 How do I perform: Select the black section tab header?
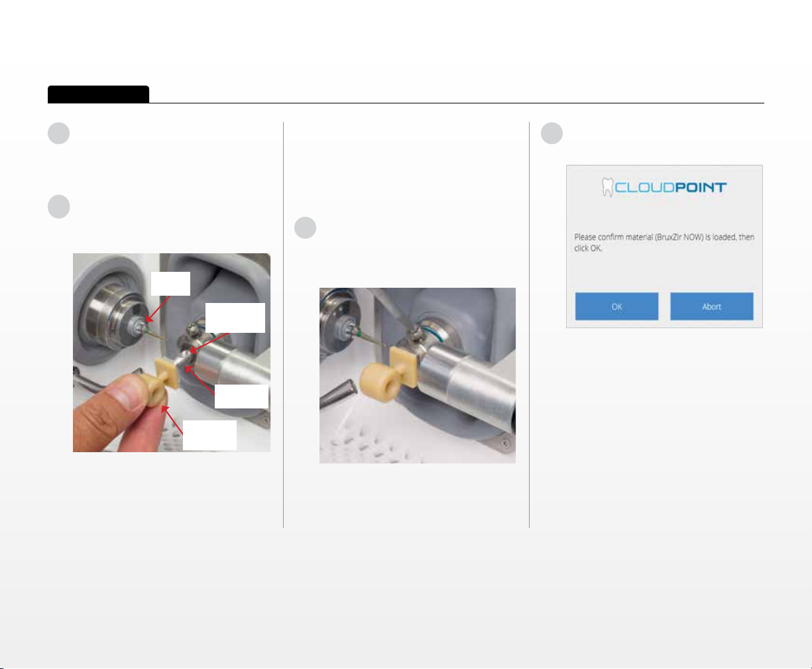tap(98, 94)
